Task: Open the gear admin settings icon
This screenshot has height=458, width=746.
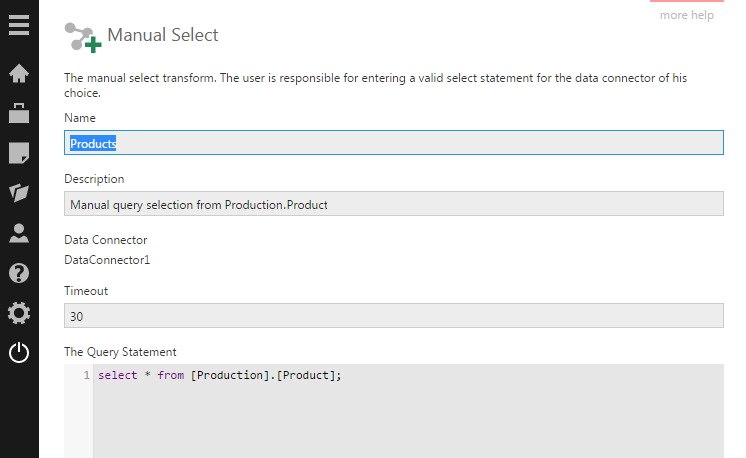Action: [x=19, y=313]
